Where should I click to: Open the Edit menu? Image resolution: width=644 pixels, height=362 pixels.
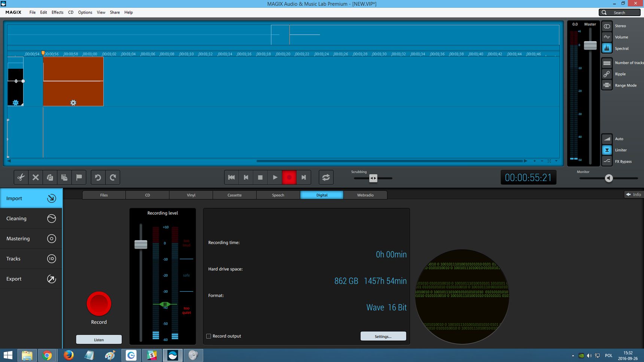click(x=43, y=12)
